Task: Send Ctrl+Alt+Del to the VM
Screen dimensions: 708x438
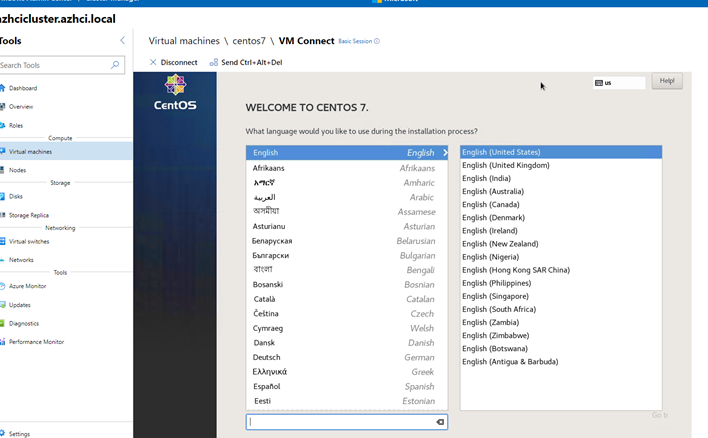Action: 246,62
